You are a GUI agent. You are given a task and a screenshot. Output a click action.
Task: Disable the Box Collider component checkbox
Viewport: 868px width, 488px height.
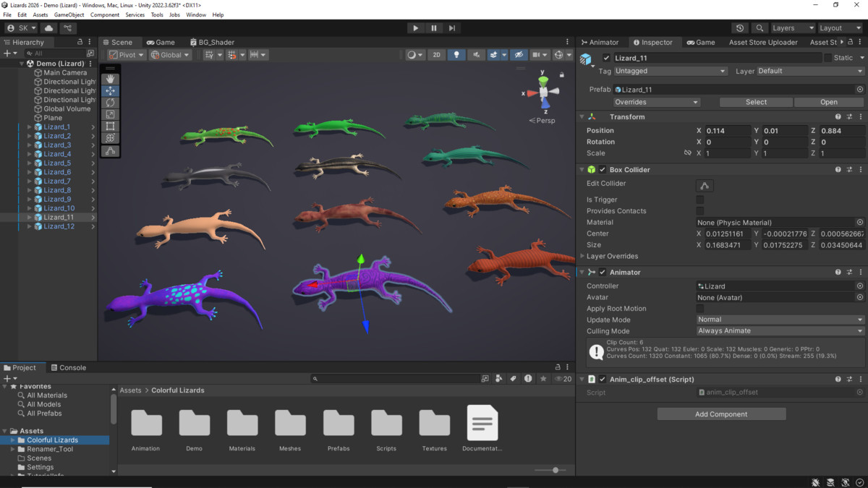[x=602, y=169]
